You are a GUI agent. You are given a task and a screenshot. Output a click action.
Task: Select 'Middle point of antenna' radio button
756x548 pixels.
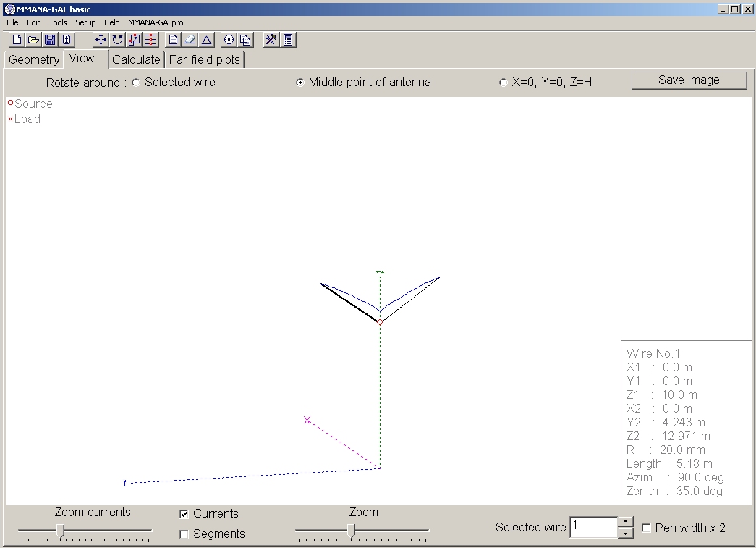tap(300, 83)
